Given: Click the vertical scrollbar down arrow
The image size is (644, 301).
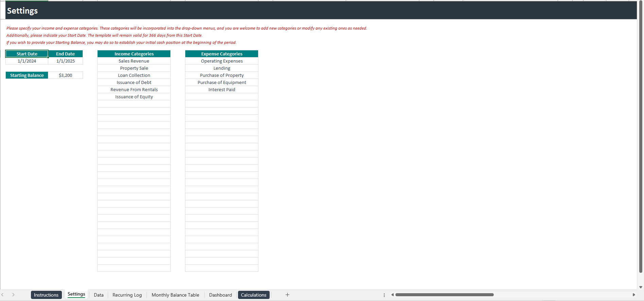Looking at the screenshot, I should point(641,287).
